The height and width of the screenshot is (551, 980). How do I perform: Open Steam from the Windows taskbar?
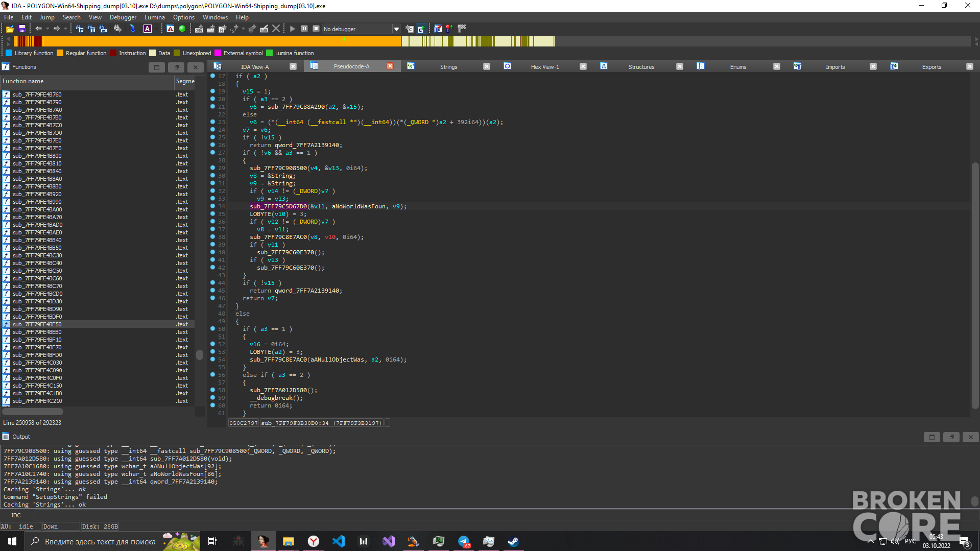tap(513, 541)
